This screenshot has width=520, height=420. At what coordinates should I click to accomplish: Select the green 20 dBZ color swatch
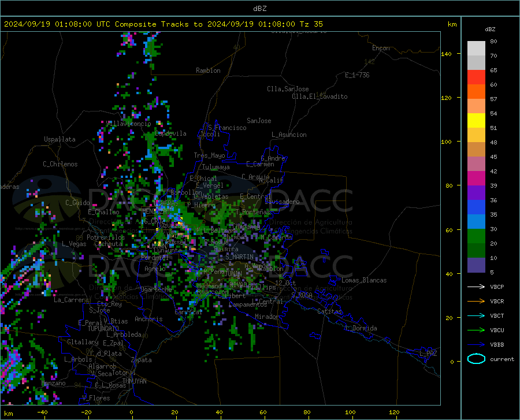476,236
